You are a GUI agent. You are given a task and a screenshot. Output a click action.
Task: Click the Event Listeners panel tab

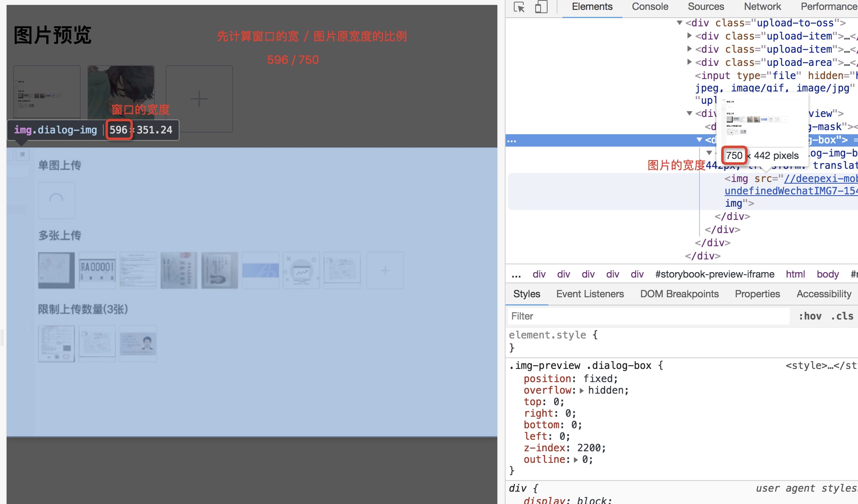click(589, 294)
